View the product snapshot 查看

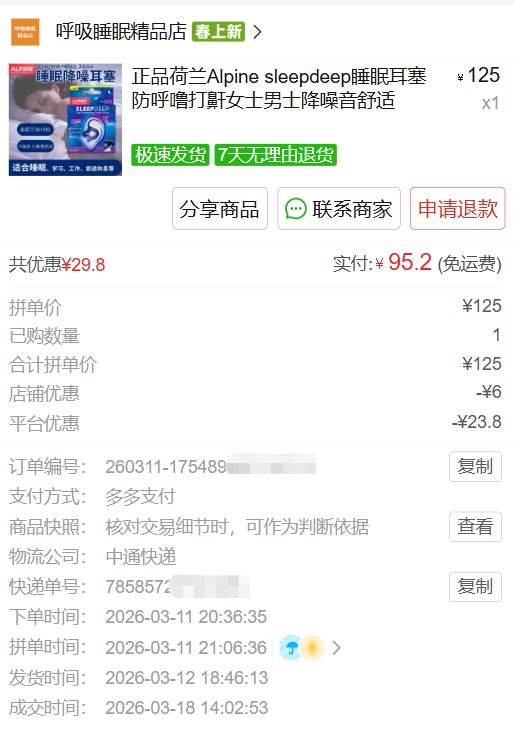coord(475,527)
